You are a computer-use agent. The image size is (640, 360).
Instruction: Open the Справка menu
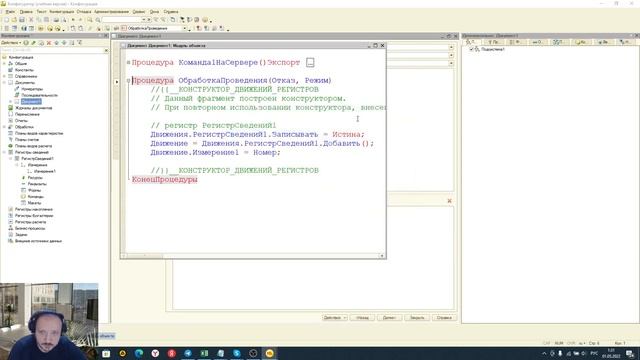(171, 12)
